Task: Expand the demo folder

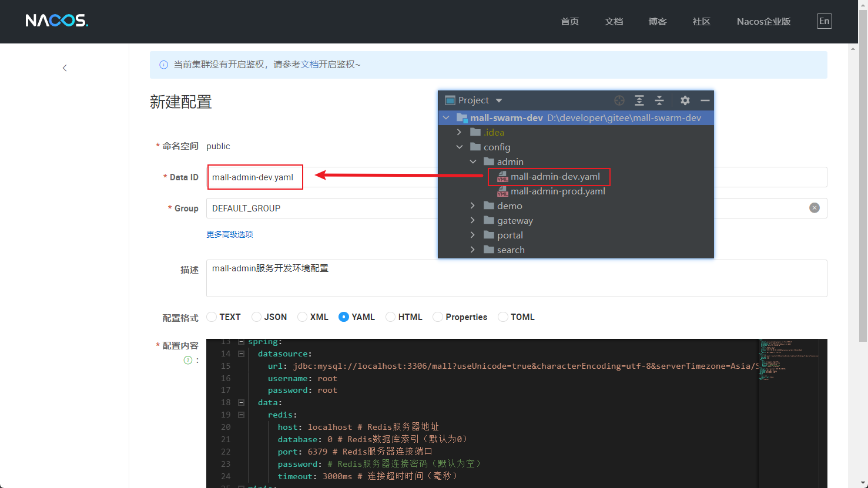Action: tap(472, 206)
